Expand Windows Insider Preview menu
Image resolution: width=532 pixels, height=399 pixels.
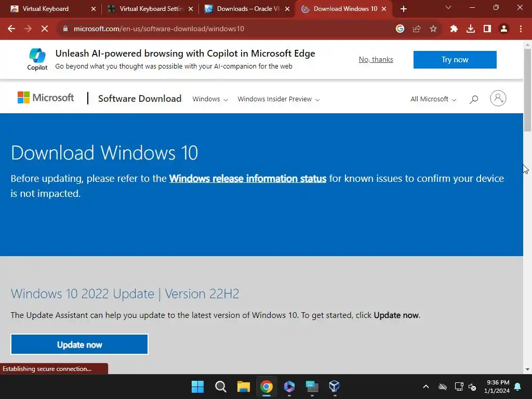click(278, 99)
